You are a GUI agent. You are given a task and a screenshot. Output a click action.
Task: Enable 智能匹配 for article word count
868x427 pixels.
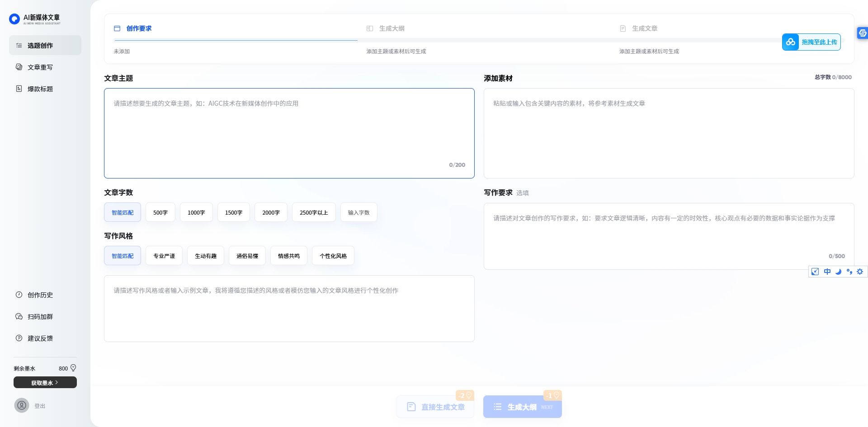[x=122, y=212]
